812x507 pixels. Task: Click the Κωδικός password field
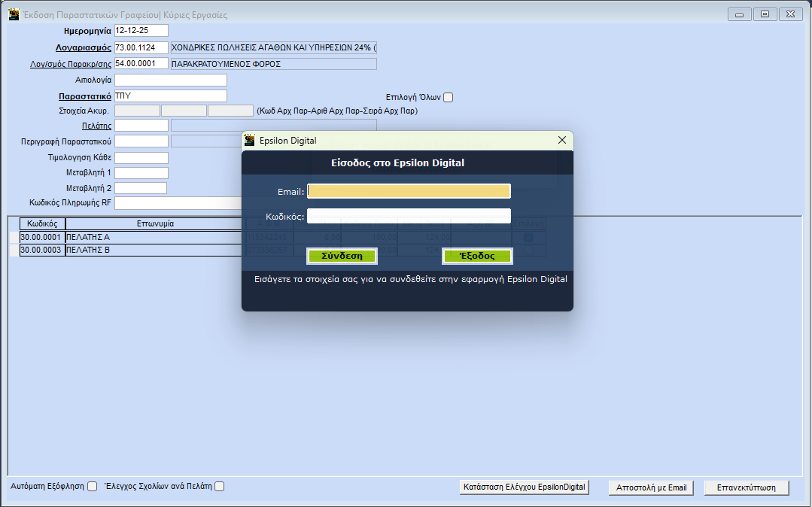pyautogui.click(x=409, y=216)
